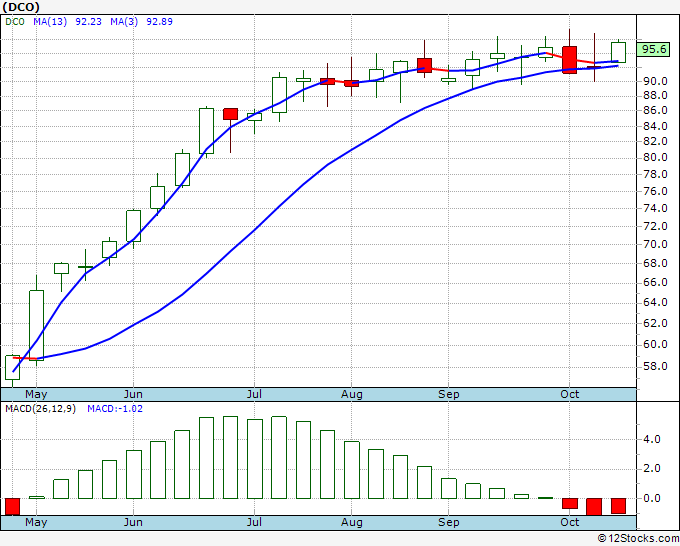The height and width of the screenshot is (546, 680).
Task: Click the 80.0 price axis label
Action: [655, 157]
